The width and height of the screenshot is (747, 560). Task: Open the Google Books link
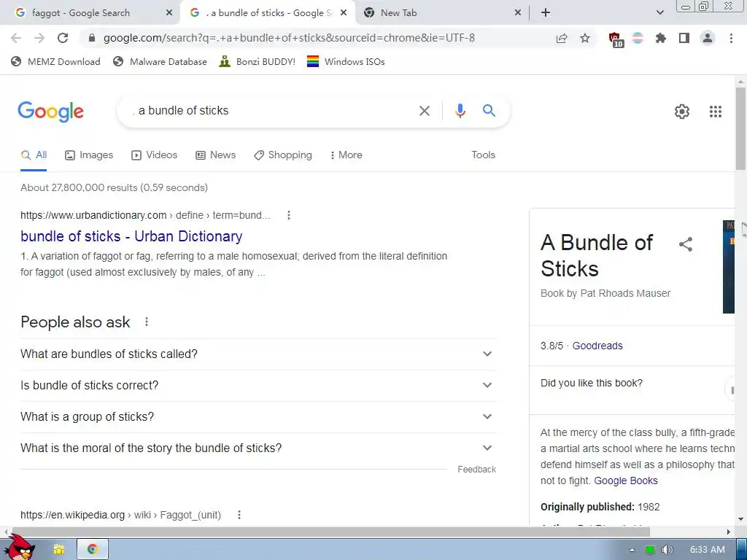(625, 481)
